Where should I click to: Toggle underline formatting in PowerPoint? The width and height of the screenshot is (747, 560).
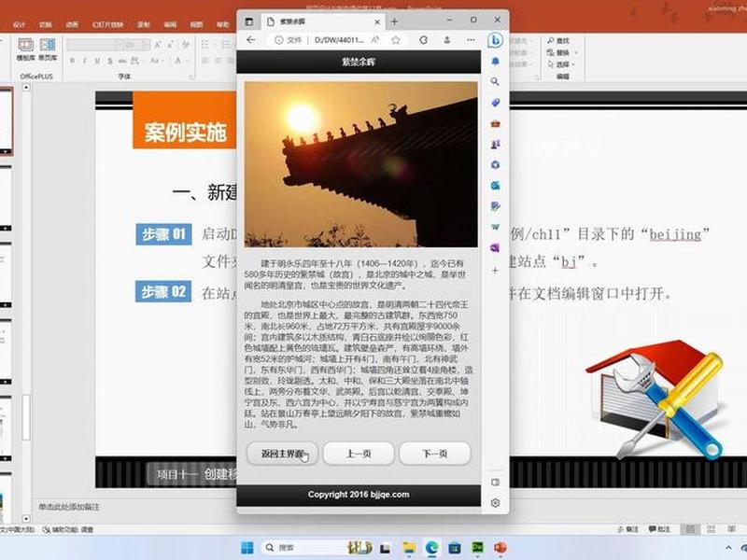[97, 61]
